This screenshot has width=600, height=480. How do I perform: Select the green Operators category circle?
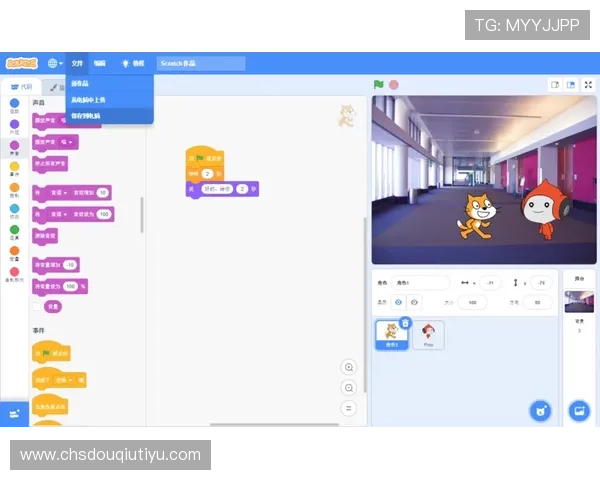[x=15, y=230]
